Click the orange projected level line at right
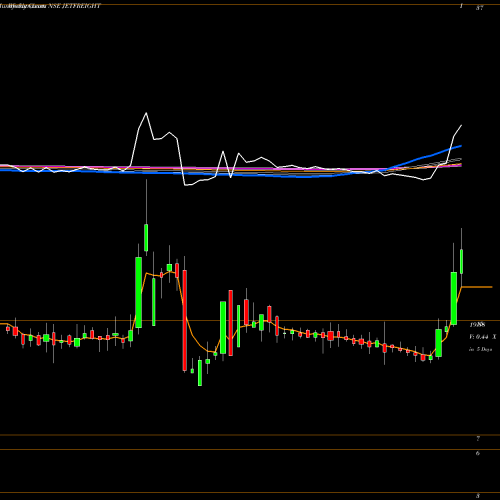The width and height of the screenshot is (500, 500). [477, 287]
